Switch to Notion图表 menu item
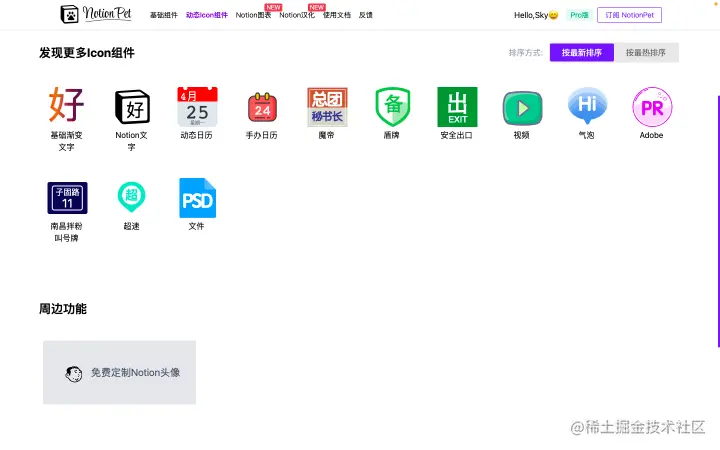 (253, 15)
